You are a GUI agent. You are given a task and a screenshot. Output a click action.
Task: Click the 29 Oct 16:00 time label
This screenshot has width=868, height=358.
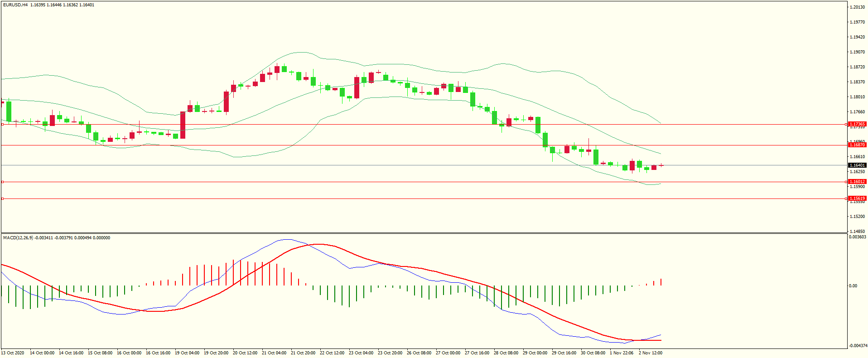564,353
